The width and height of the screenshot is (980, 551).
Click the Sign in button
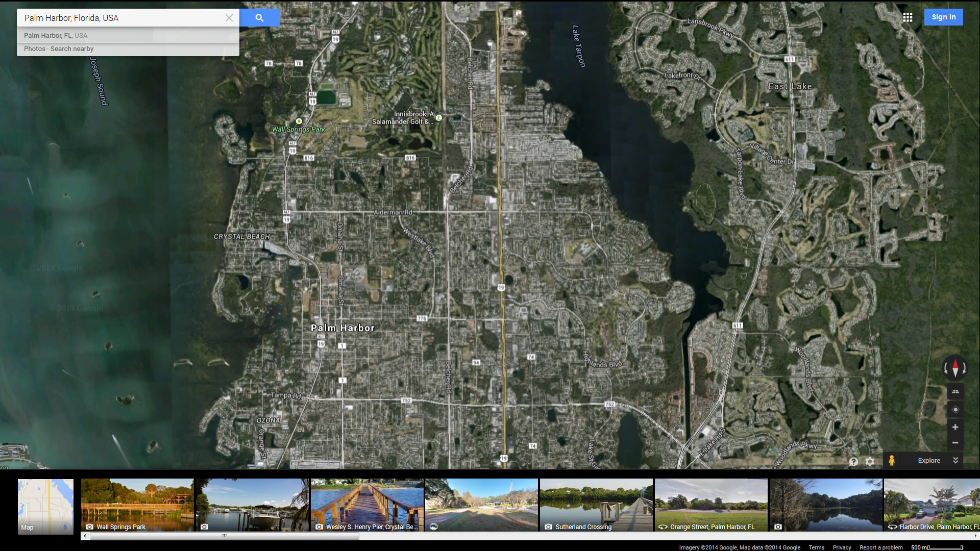pos(943,17)
